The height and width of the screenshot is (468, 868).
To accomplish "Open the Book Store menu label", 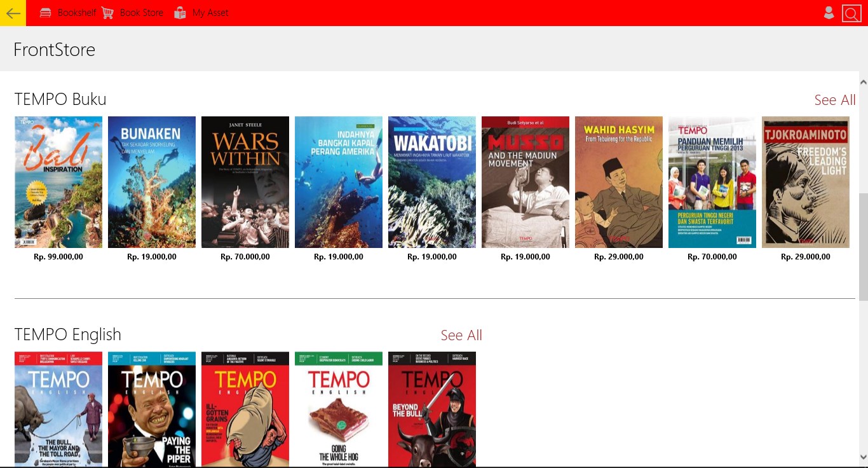I will (x=142, y=13).
